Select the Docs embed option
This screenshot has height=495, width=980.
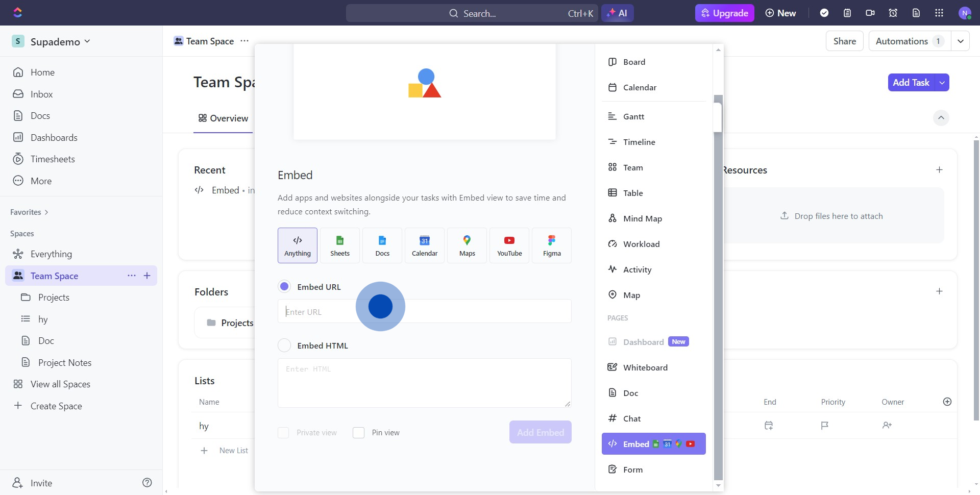pyautogui.click(x=382, y=245)
